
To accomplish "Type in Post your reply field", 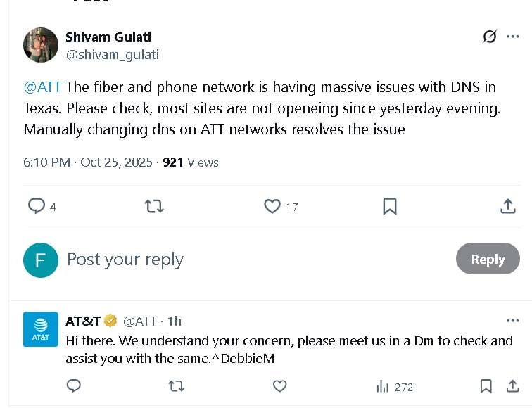I will click(211, 260).
